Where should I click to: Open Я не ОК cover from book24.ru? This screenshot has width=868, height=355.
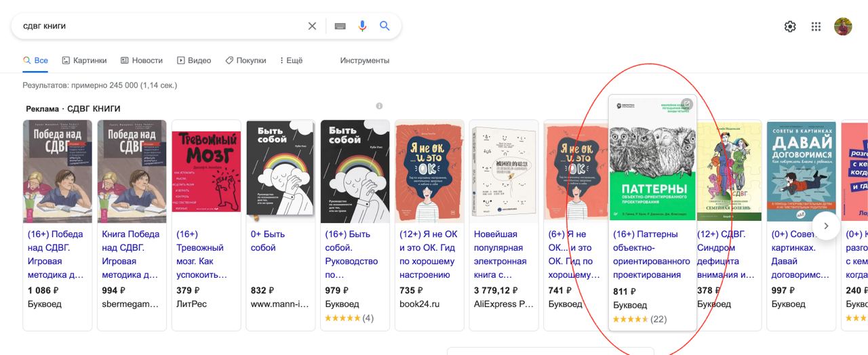[429, 171]
